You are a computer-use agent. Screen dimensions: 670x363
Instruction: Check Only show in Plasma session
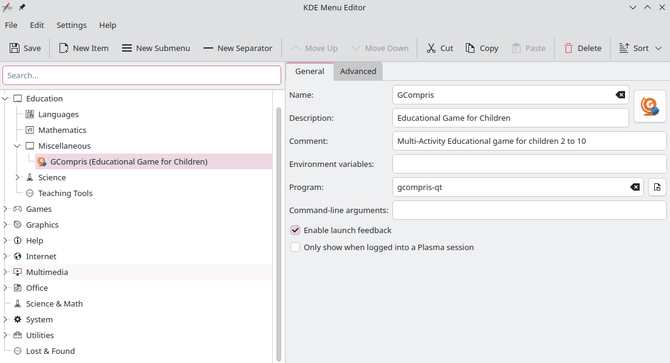pos(295,247)
